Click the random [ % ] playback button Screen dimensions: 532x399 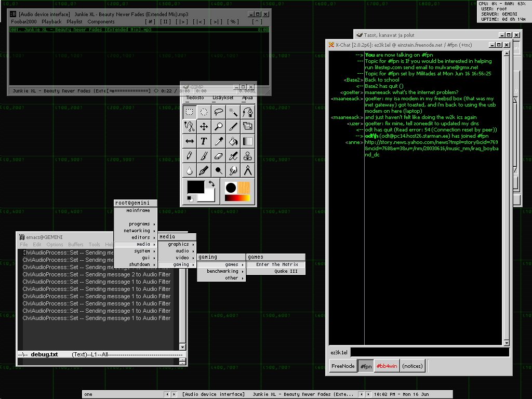233,22
